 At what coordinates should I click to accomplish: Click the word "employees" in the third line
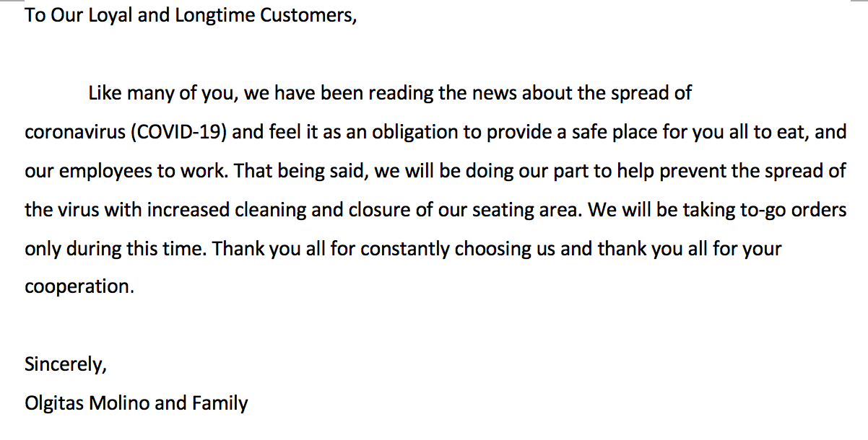(x=103, y=172)
